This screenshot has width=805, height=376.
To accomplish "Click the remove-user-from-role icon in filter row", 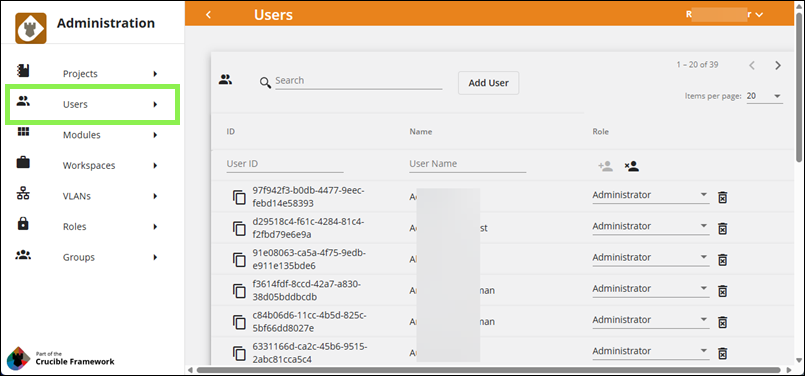I will [x=632, y=166].
